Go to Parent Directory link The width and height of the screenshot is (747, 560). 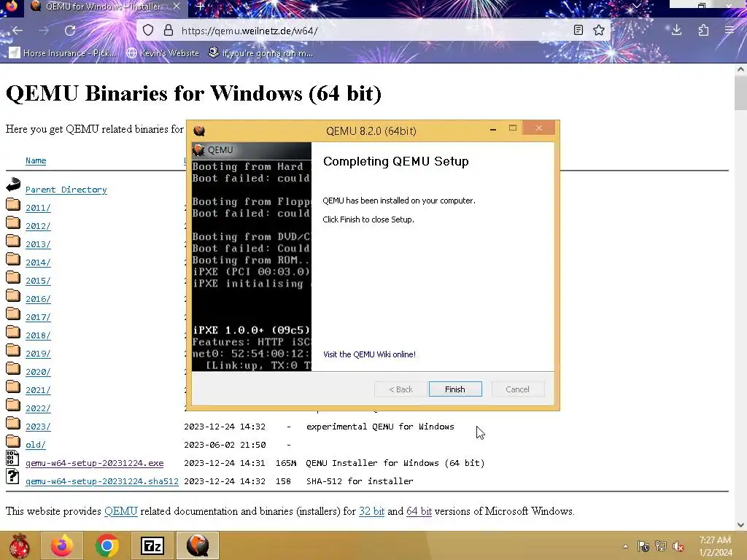pyautogui.click(x=66, y=190)
